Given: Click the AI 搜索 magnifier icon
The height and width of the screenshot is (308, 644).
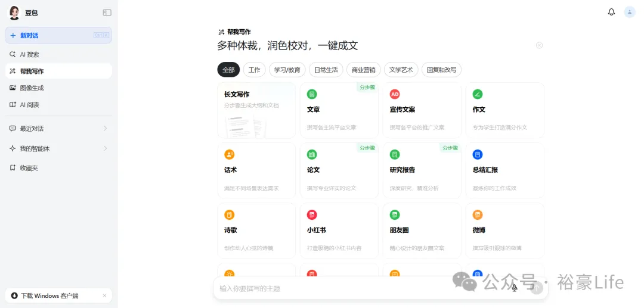Looking at the screenshot, I should (x=13, y=54).
